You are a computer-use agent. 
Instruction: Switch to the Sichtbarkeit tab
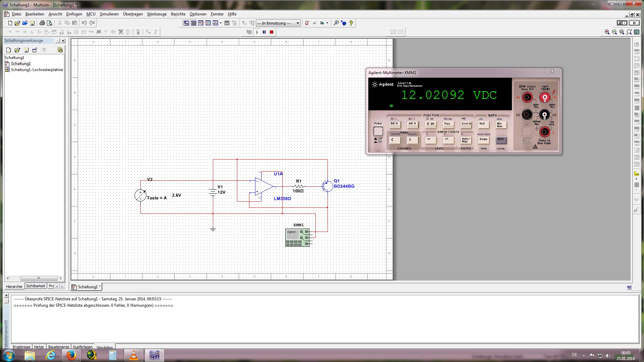point(36,286)
